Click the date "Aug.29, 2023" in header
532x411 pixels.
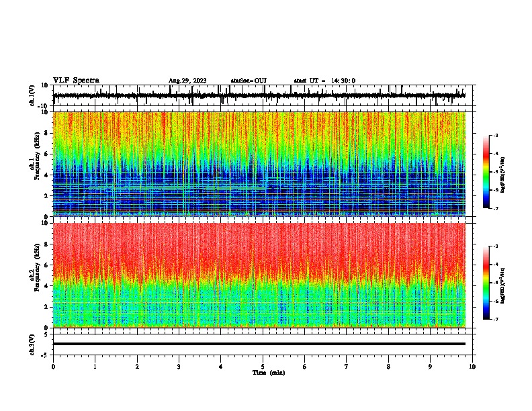pyautogui.click(x=187, y=81)
